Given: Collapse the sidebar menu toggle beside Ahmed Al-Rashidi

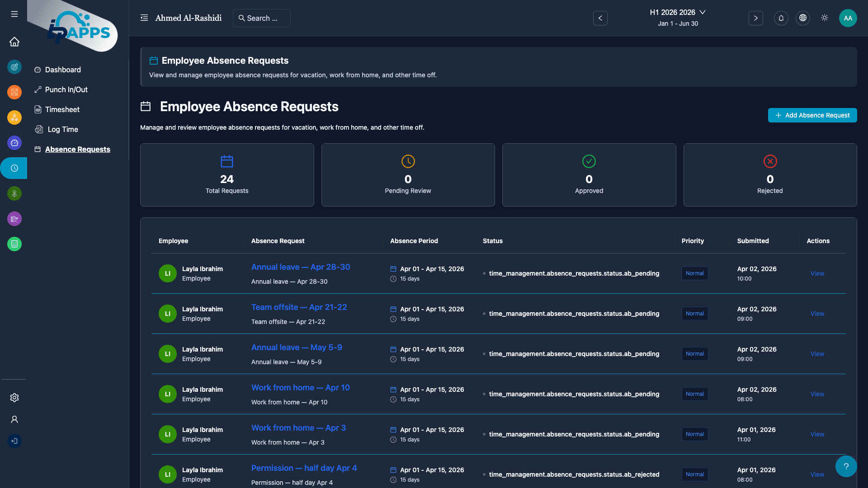Looking at the screenshot, I should pos(144,18).
